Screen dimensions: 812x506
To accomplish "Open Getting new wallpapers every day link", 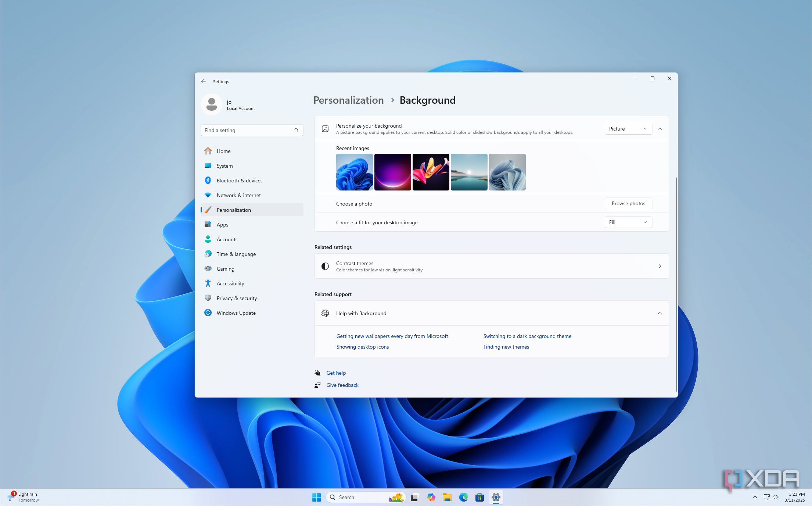I will tap(392, 336).
